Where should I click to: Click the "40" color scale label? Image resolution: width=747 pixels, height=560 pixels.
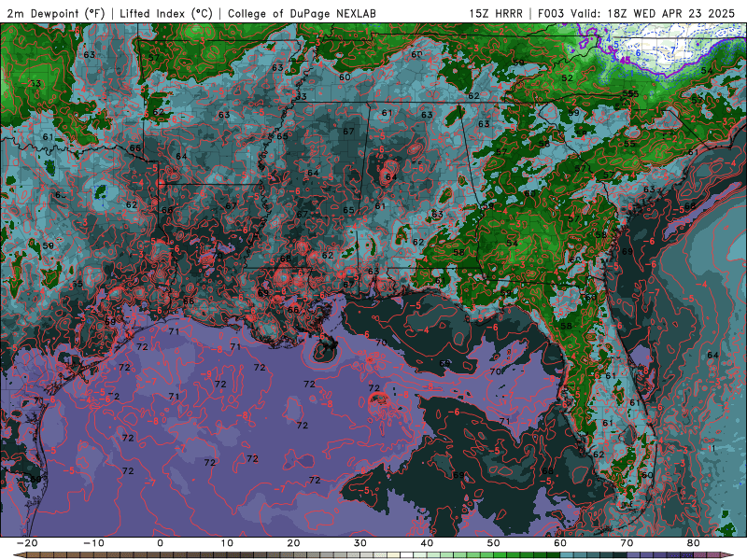click(x=427, y=543)
